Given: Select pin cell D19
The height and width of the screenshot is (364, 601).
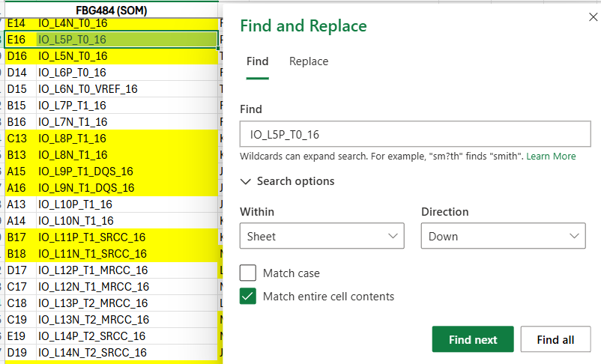Looking at the screenshot, I should pyautogui.click(x=20, y=353).
